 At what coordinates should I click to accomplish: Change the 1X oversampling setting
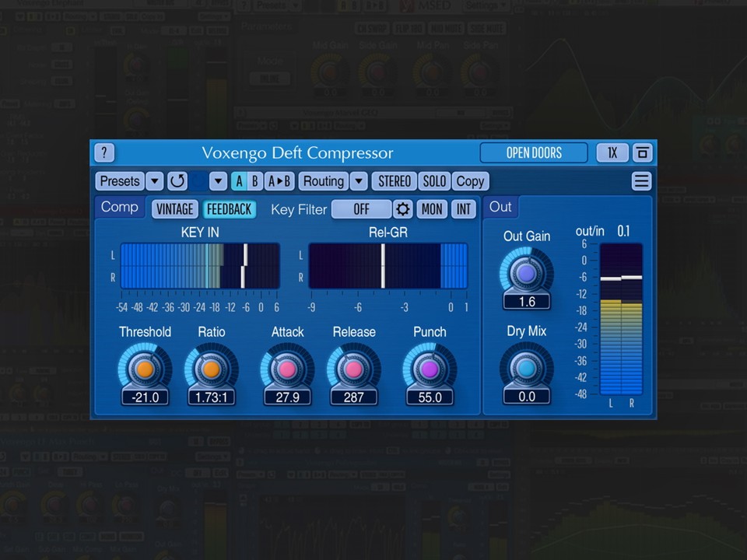(x=612, y=153)
